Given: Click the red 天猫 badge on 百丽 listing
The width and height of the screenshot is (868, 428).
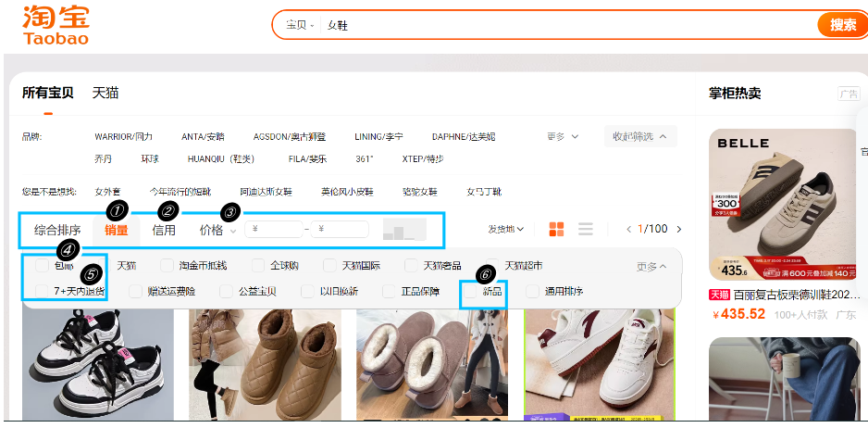Looking at the screenshot, I should 719,295.
